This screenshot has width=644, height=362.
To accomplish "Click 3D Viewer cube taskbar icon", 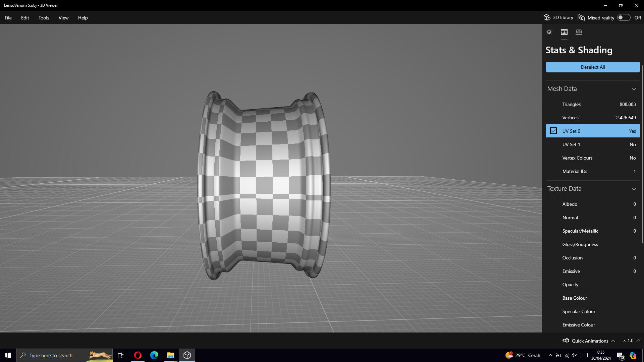I will click(187, 355).
